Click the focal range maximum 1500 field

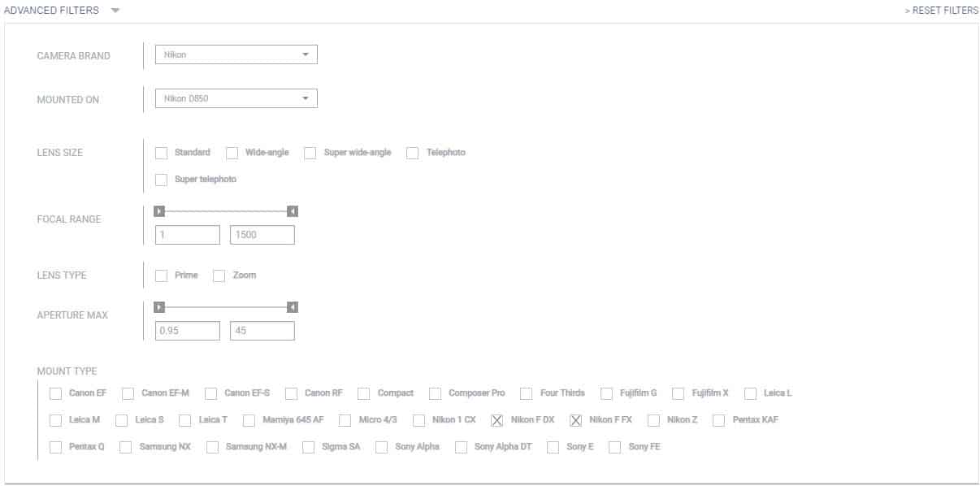tap(262, 235)
